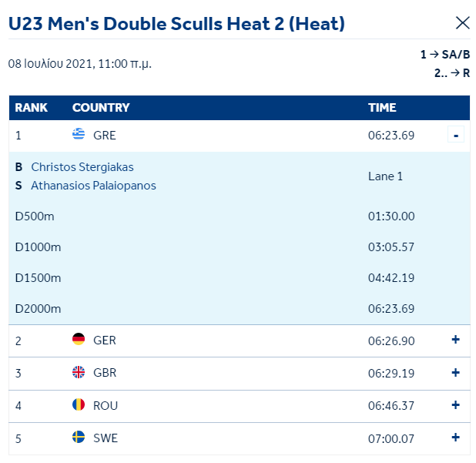Click the Sweden flag icon

pyautogui.click(x=79, y=437)
